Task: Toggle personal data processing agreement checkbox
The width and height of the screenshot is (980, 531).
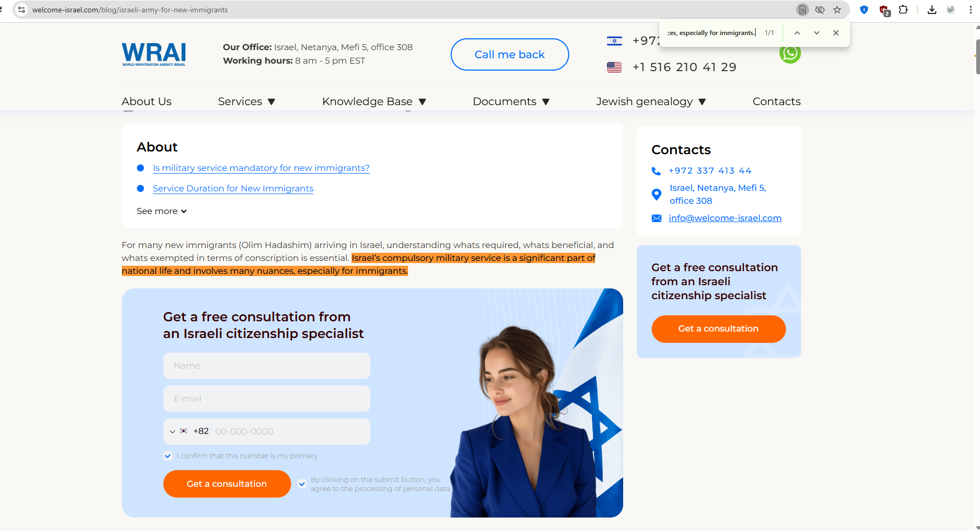Action: 302,484
